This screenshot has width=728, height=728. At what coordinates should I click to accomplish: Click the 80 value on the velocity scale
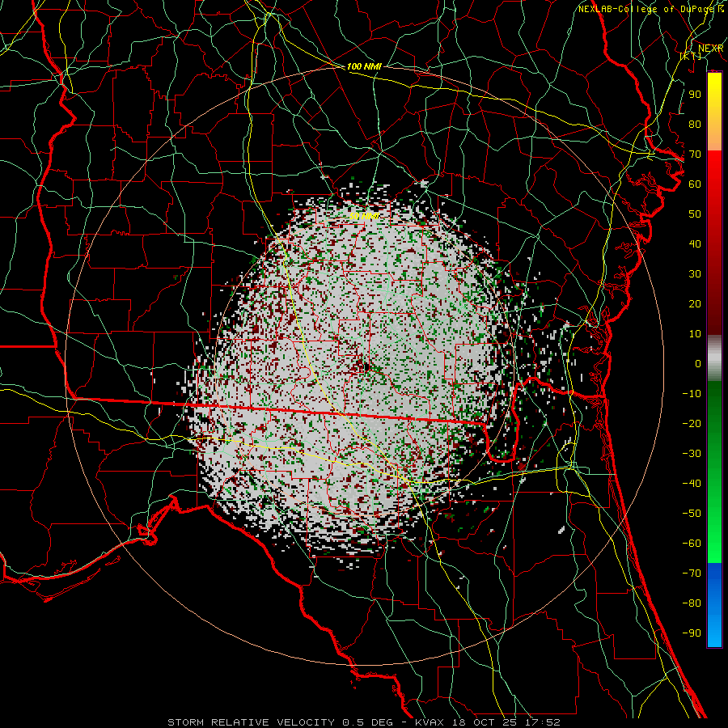tap(695, 124)
